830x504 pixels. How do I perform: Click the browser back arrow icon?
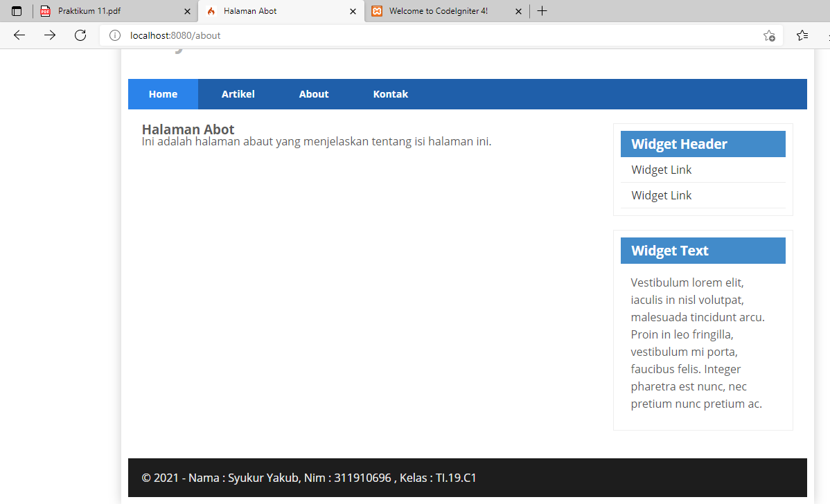[19, 35]
